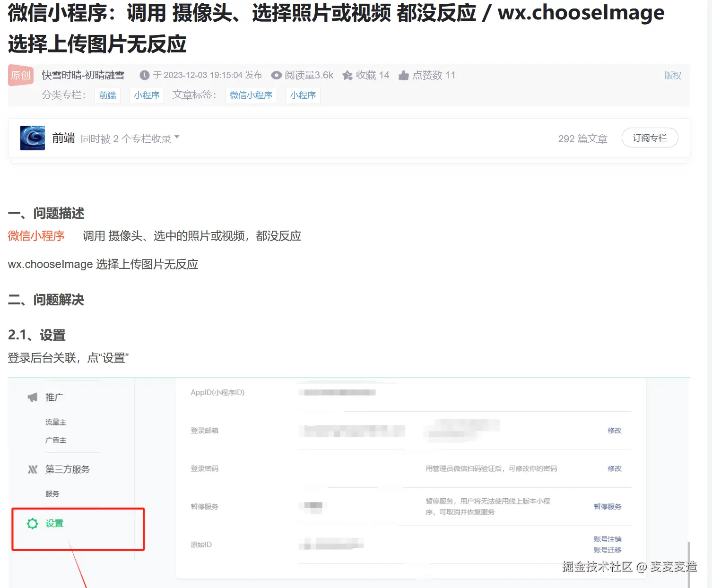
Task: Click the 第三方服务 sidebar icon
Action: pos(33,469)
